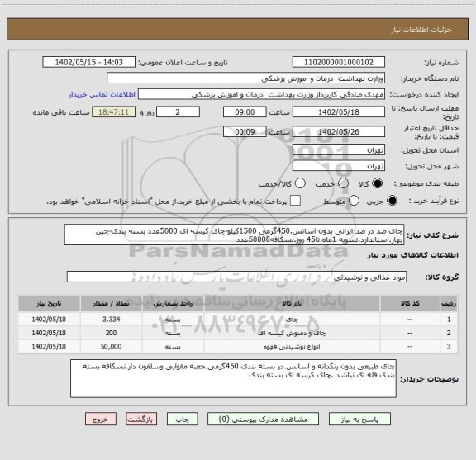Click the deadline time 09:00 field
This screenshot has height=460, width=476.
[x=245, y=112]
